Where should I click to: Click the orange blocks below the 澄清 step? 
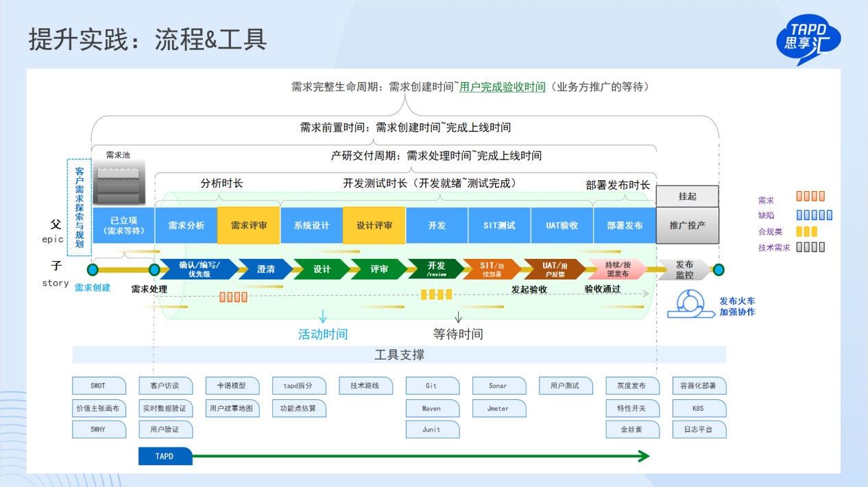click(x=233, y=297)
